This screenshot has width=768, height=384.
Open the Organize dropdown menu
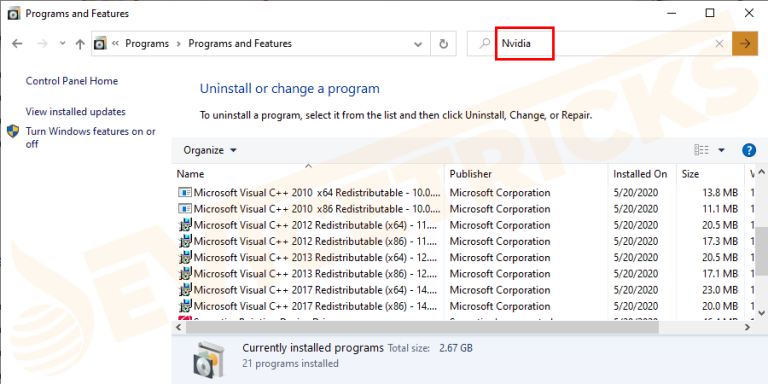pyautogui.click(x=210, y=150)
